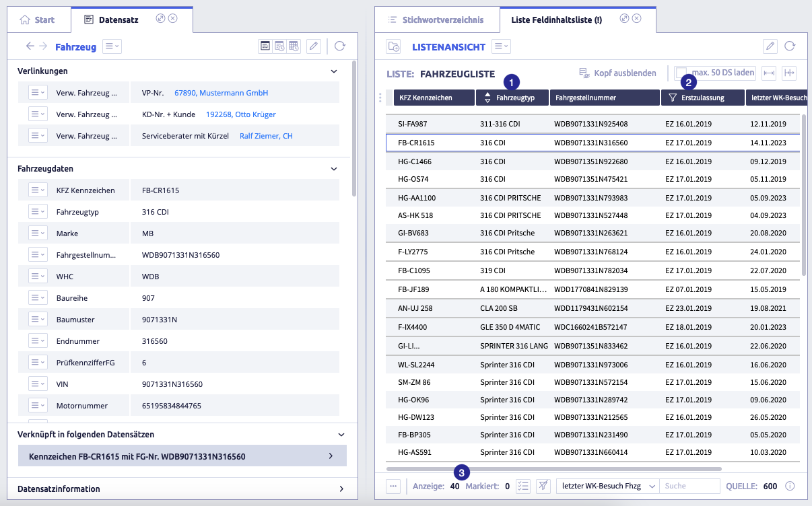This screenshot has width=812, height=506.
Task: Go forward with the right arrow beside Fahrzeug
Action: click(x=43, y=46)
